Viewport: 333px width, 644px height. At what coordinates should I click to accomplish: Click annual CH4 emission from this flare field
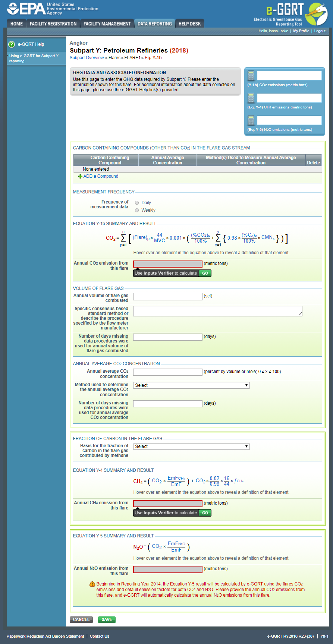pyautogui.click(x=168, y=503)
